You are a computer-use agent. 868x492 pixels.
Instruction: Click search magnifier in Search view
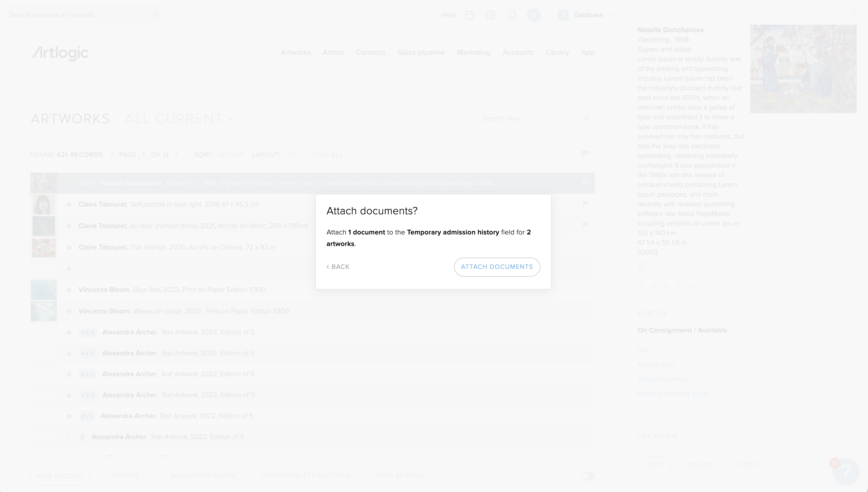point(587,118)
